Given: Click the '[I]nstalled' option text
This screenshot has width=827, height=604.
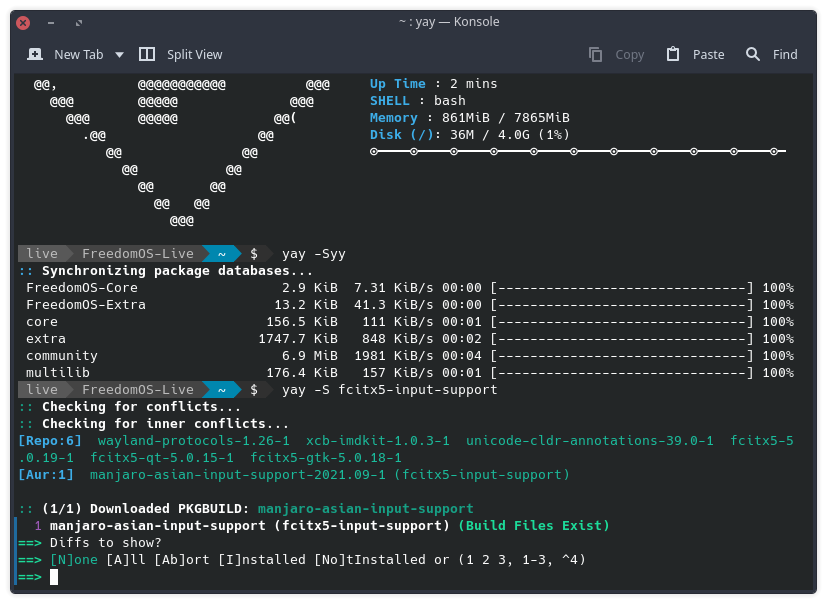Looking at the screenshot, I should pyautogui.click(x=262, y=560).
